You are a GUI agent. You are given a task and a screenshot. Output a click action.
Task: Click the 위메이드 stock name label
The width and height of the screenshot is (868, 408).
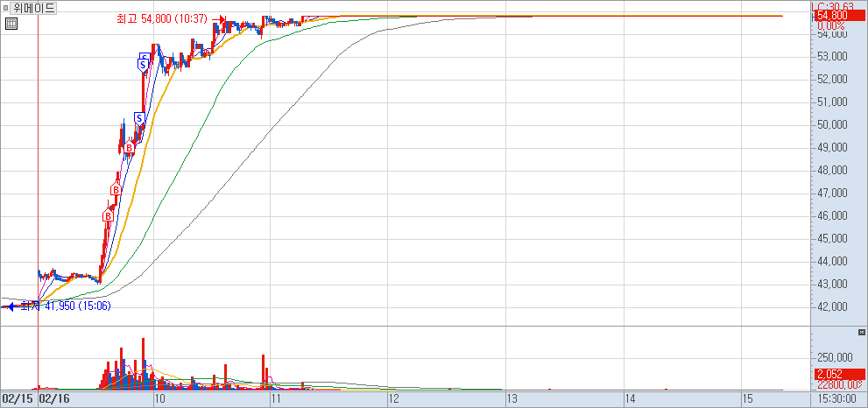click(34, 8)
